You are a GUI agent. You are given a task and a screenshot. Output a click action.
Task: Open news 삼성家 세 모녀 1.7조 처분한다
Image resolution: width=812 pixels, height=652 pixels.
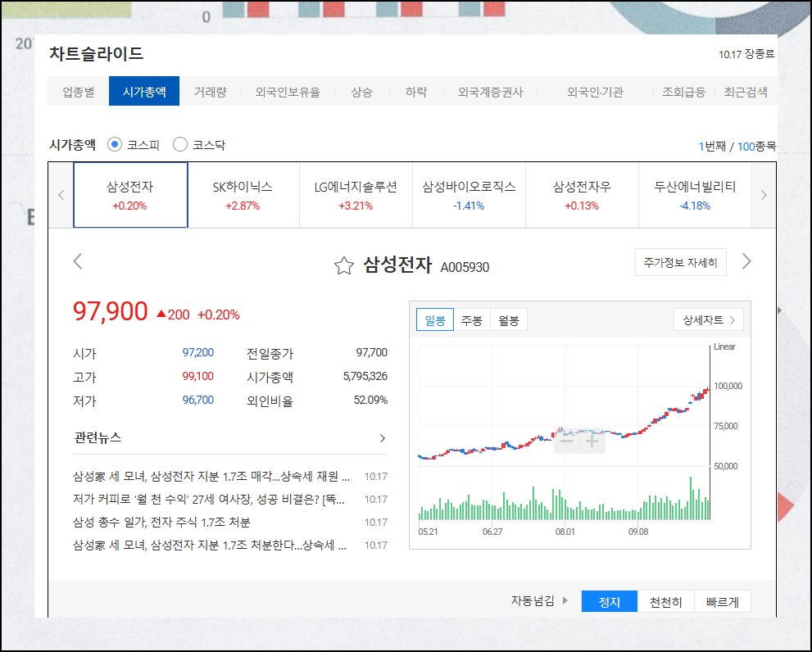coord(210,545)
